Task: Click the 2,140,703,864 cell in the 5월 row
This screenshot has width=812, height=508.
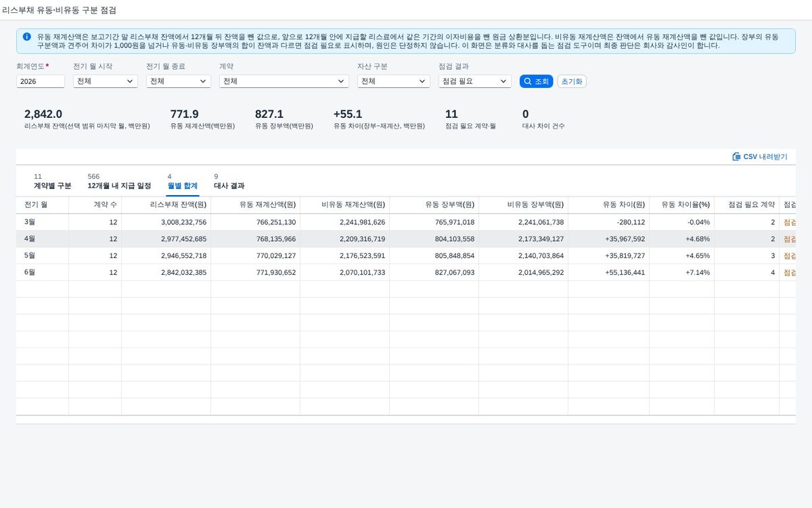Action: [x=524, y=256]
